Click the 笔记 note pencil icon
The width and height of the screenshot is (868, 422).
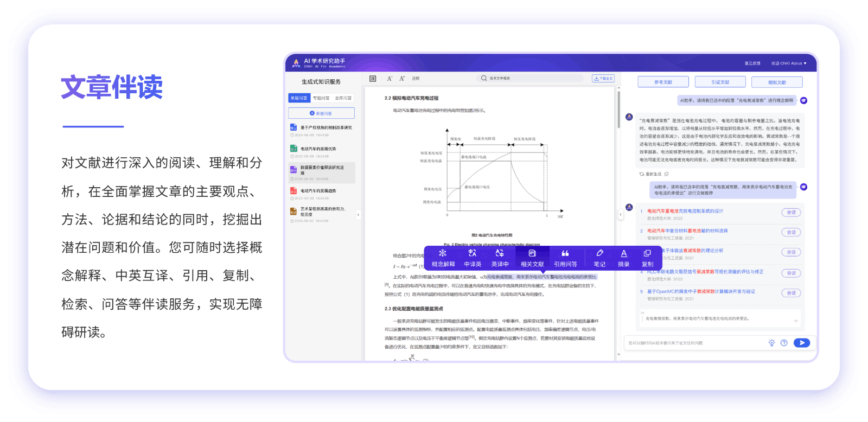click(x=599, y=253)
